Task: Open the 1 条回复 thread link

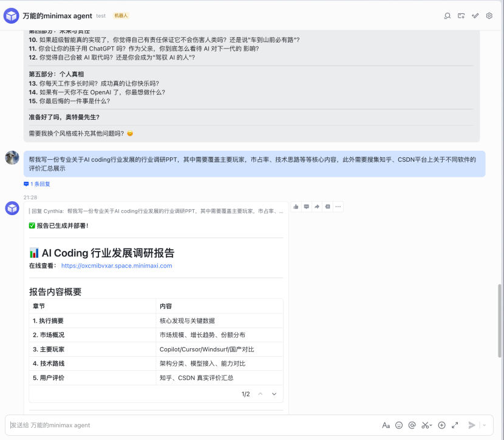Action: 37,184
